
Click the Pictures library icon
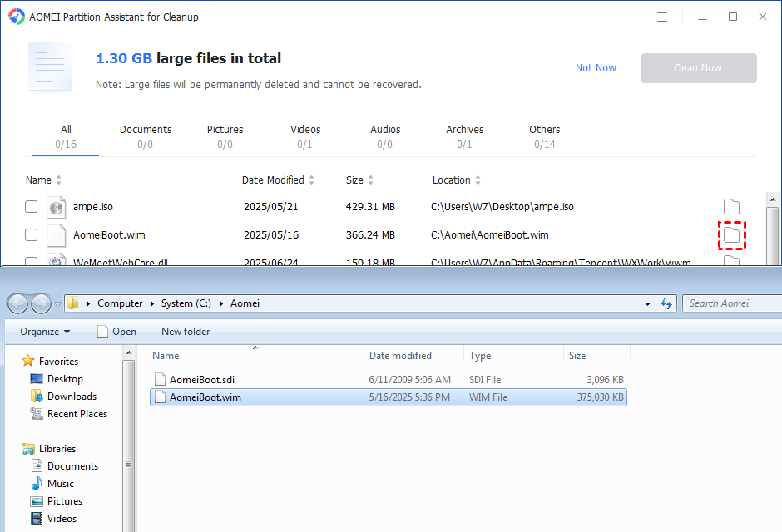(x=37, y=501)
